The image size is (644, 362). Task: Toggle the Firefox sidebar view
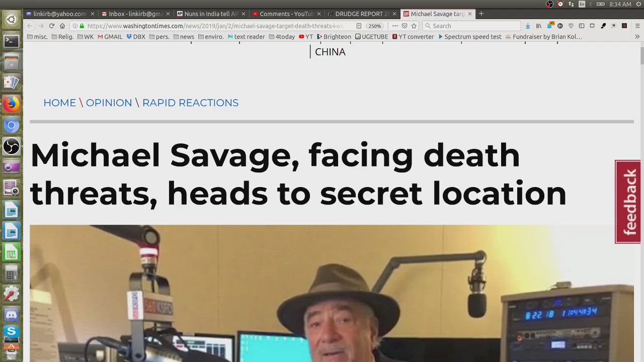pos(582,26)
